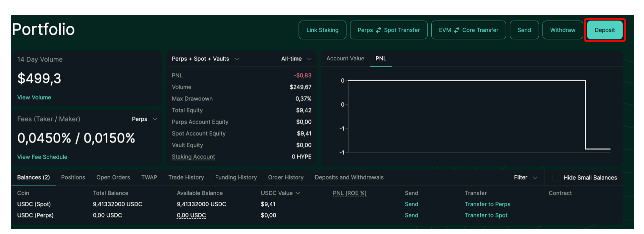Sort by USDC Value column chevron
This screenshot has width=644, height=234.
point(297,193)
